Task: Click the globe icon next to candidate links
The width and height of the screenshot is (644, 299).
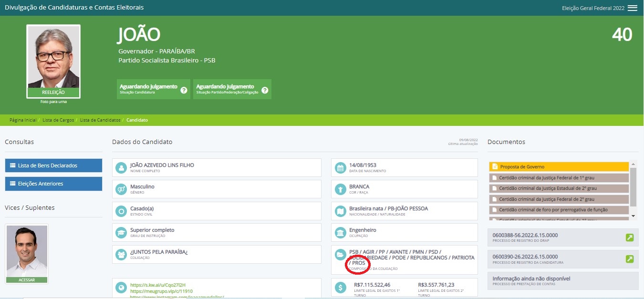Action: pyautogui.click(x=121, y=288)
